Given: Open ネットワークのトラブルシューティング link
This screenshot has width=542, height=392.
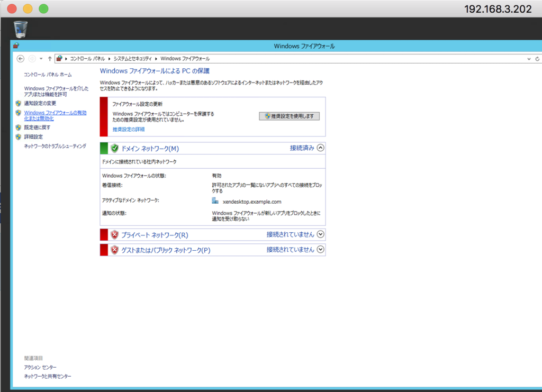Looking at the screenshot, I should pos(55,146).
